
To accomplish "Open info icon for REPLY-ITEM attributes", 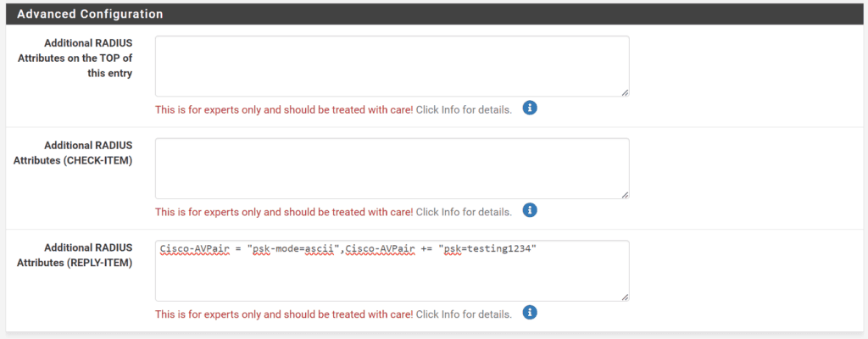I will pyautogui.click(x=530, y=313).
